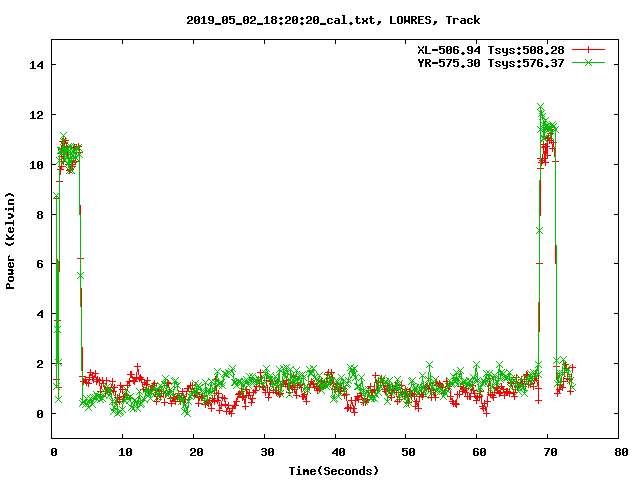Select the legend entry XL-506.94 Tsys:508.28
This screenshot has width=640, height=480.
[x=491, y=50]
